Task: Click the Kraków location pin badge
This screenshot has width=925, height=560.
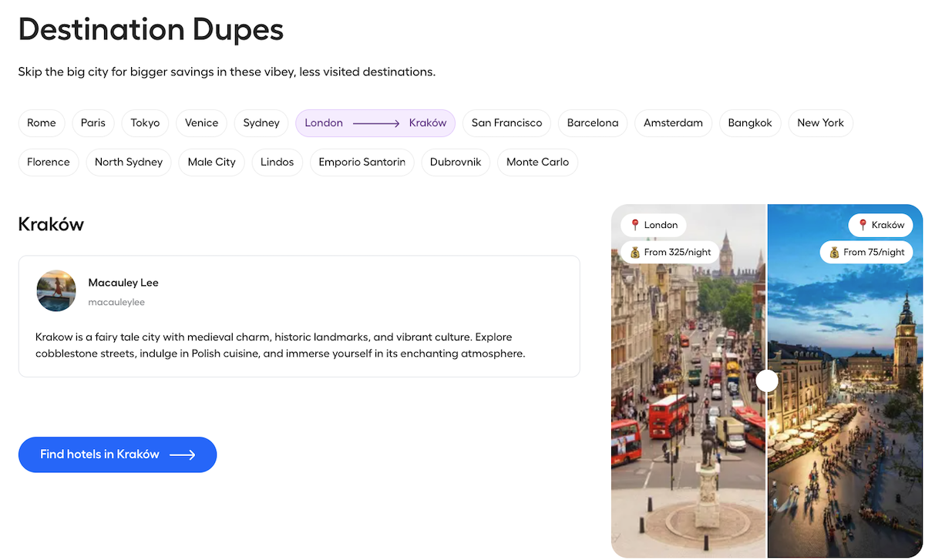Action: (880, 225)
